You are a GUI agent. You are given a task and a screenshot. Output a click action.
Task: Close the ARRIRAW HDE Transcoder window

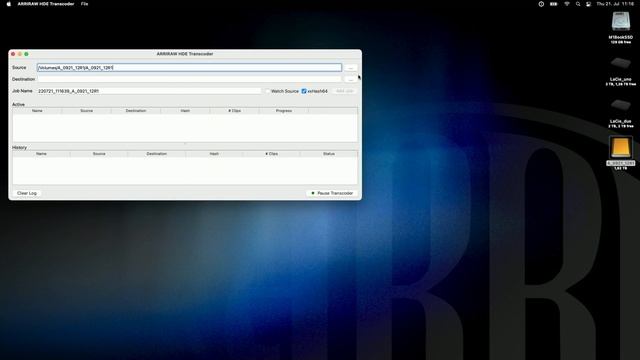[x=13, y=54]
